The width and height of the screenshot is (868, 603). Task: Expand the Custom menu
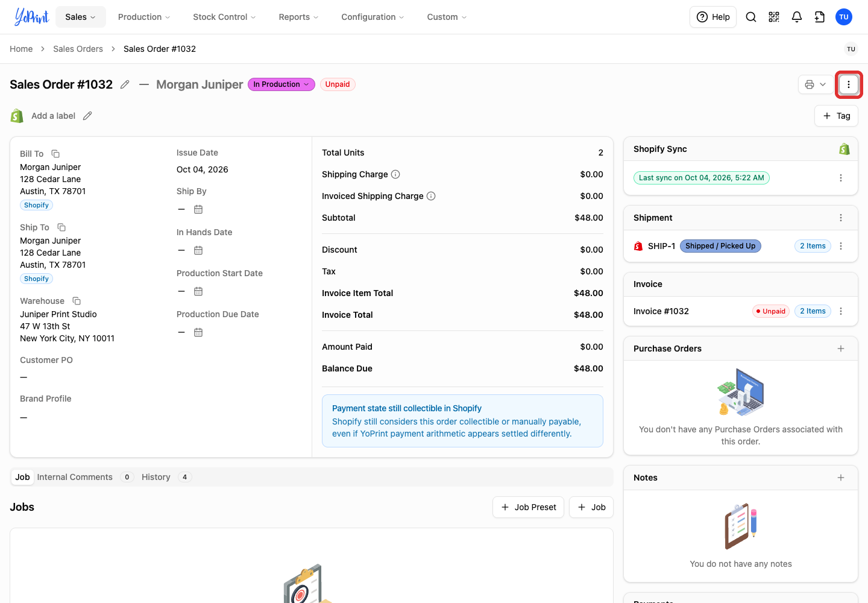pyautogui.click(x=447, y=17)
